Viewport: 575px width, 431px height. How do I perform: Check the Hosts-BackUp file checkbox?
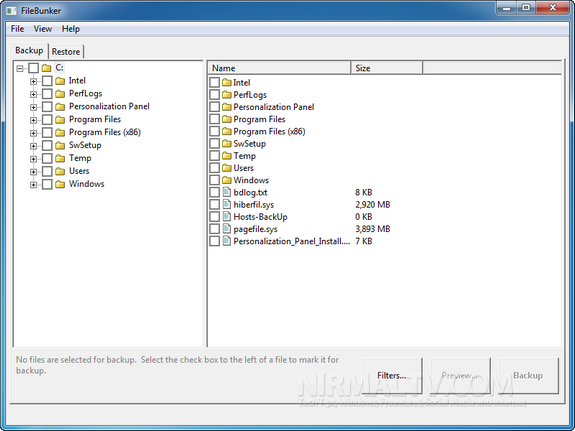215,216
